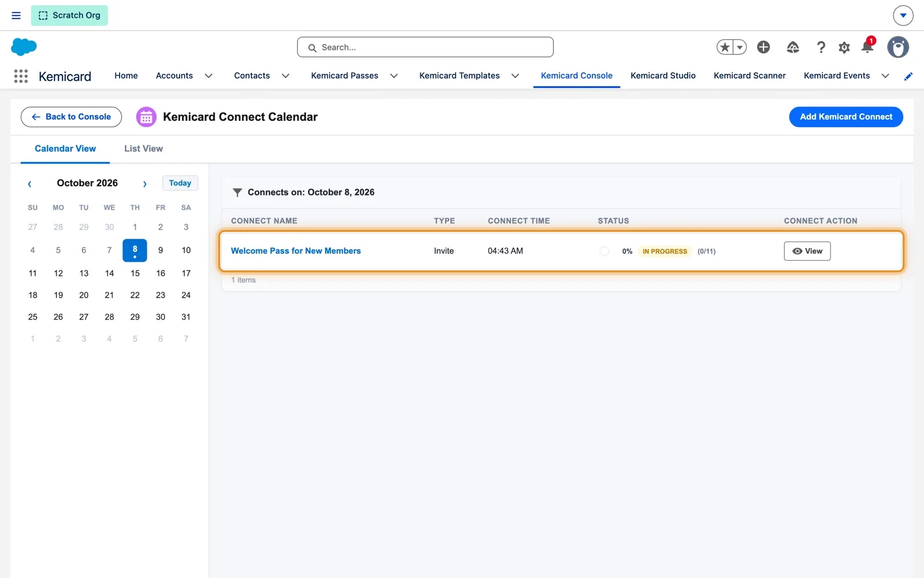Switch to List View tab

pyautogui.click(x=143, y=149)
